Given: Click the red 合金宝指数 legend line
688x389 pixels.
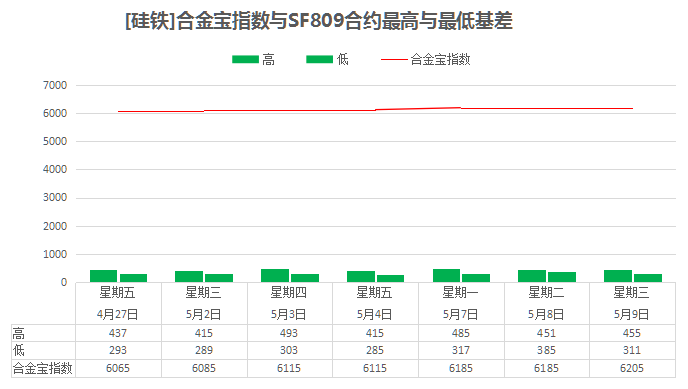Looking at the screenshot, I should [394, 59].
